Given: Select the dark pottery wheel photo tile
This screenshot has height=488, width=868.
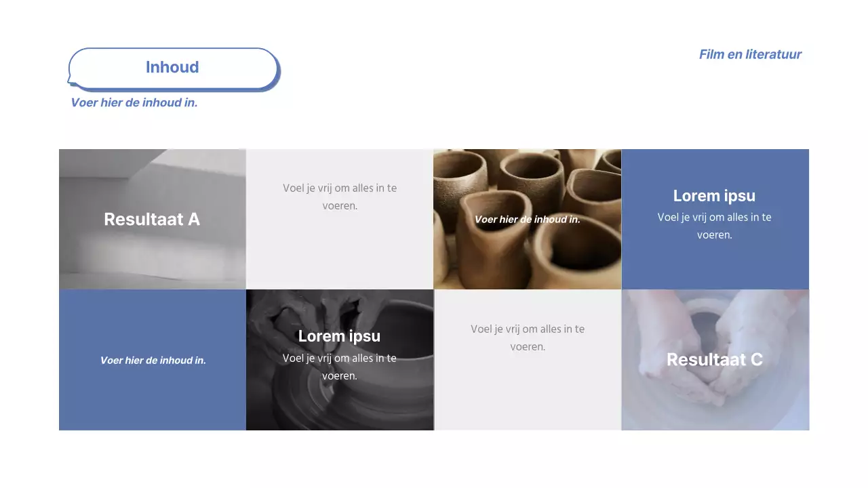Looking at the screenshot, I should (x=340, y=360).
